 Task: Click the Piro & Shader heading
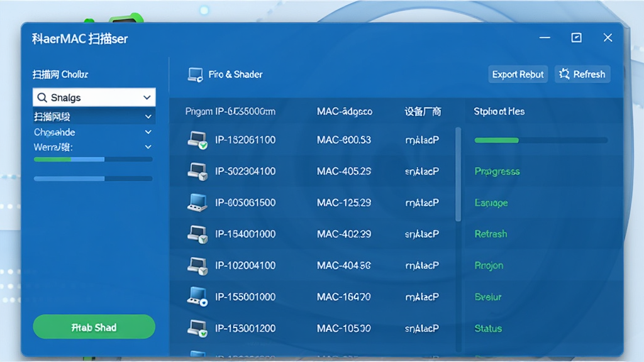[x=235, y=74]
